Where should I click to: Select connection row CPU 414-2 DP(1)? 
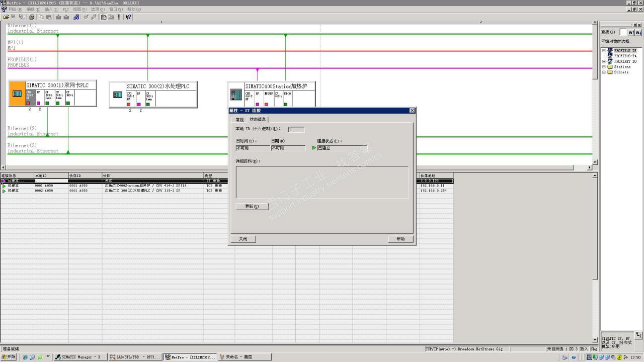(226, 186)
